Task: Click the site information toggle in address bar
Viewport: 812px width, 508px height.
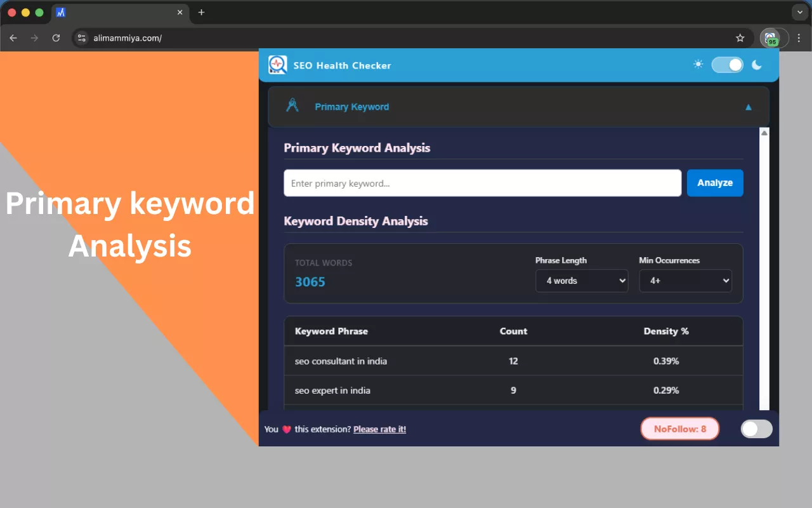Action: 82,37
